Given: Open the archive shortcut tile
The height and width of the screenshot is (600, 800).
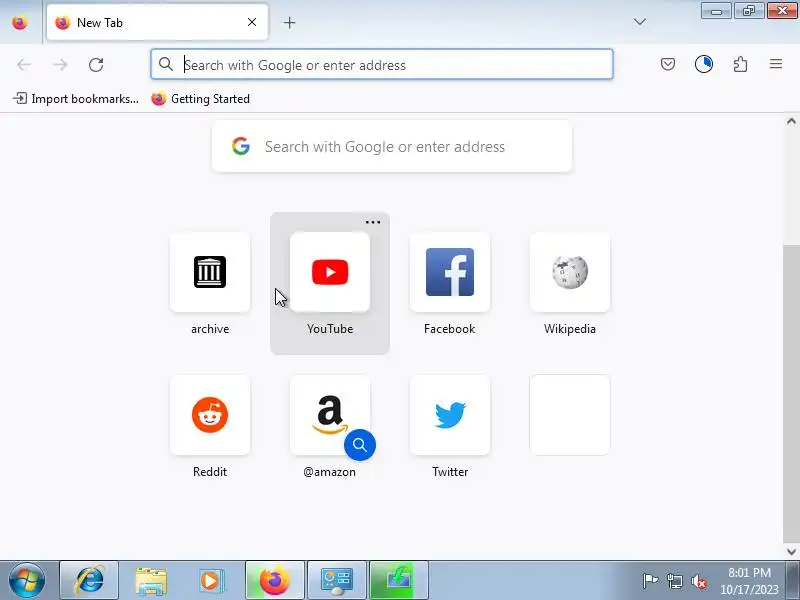Looking at the screenshot, I should (210, 272).
